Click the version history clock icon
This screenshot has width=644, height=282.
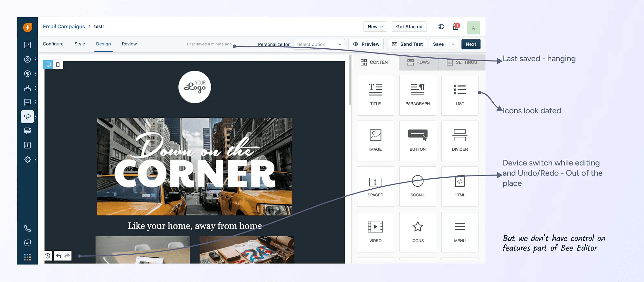[48, 256]
